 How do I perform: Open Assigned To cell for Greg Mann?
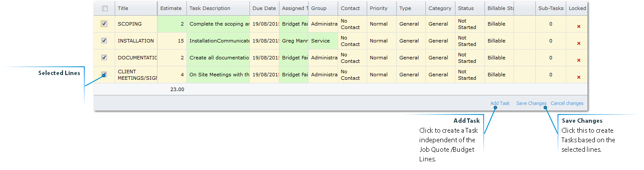pyautogui.click(x=294, y=41)
